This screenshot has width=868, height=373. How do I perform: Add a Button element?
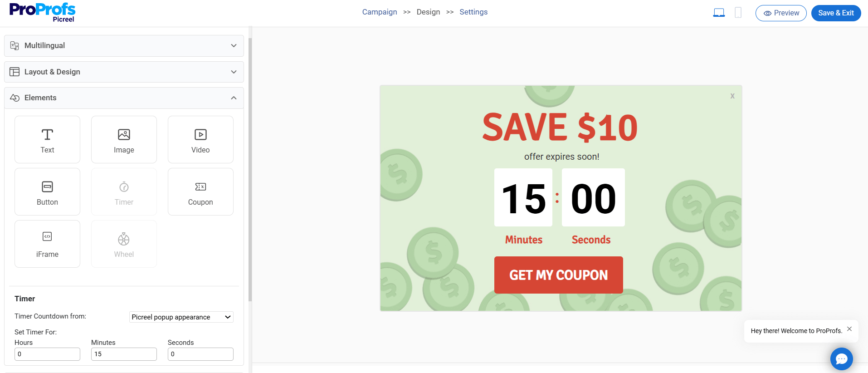pos(47,191)
